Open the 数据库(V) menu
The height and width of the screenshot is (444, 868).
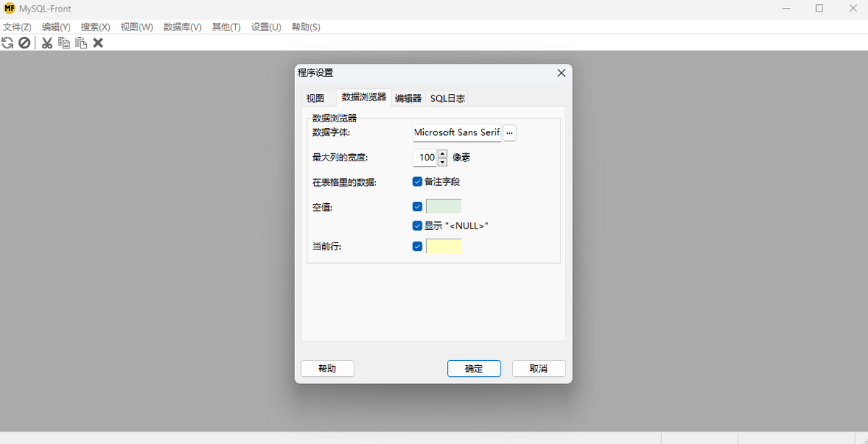(182, 27)
